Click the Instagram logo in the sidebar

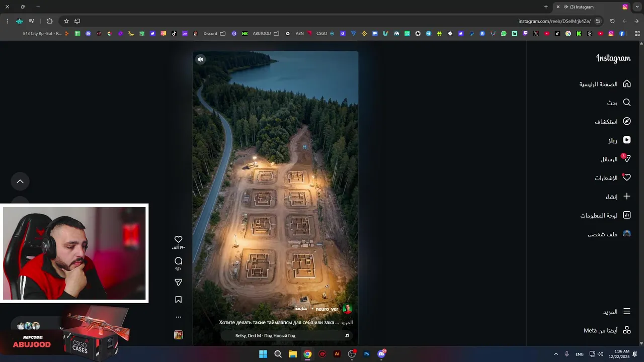click(613, 58)
